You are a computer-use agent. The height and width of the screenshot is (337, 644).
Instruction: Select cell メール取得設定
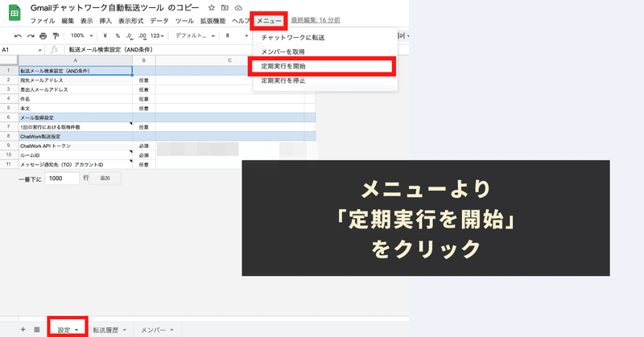click(76, 117)
